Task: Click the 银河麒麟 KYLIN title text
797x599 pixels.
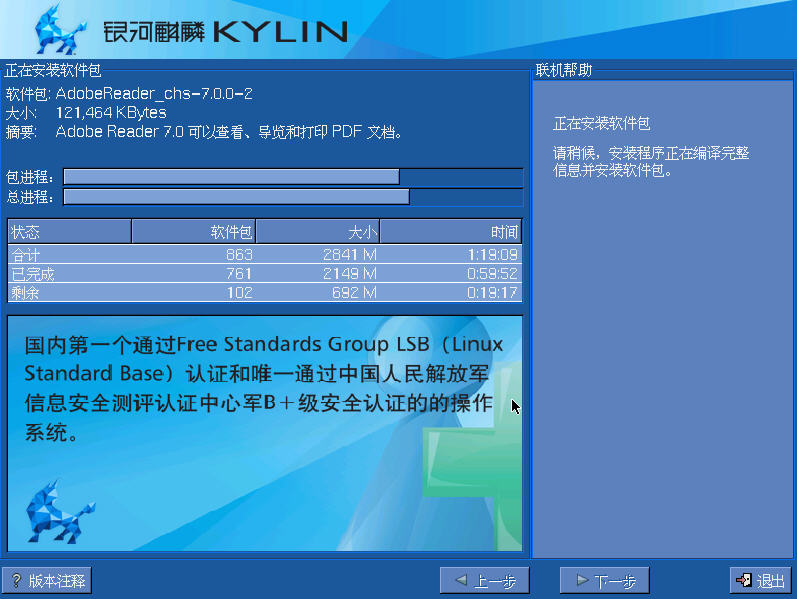Action: (x=225, y=32)
